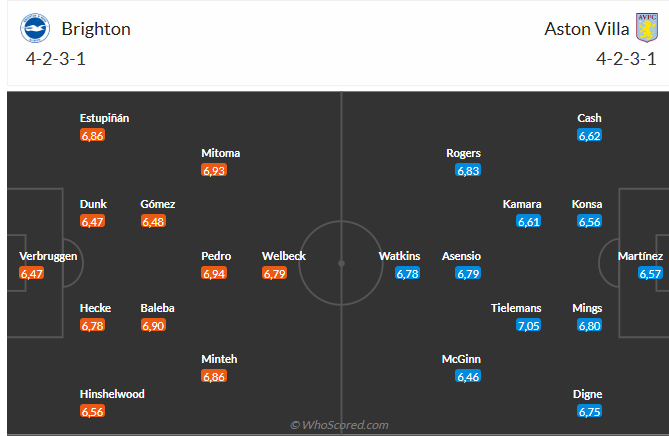Click Pedro's 6,94 rating badge
Image resolution: width=669 pixels, height=436 pixels.
coord(214,273)
